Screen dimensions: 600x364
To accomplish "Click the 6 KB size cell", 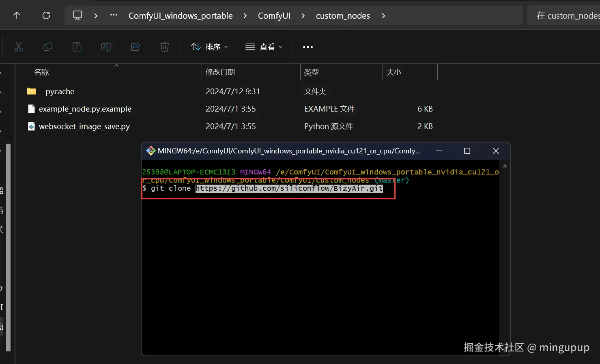I will click(x=425, y=109).
